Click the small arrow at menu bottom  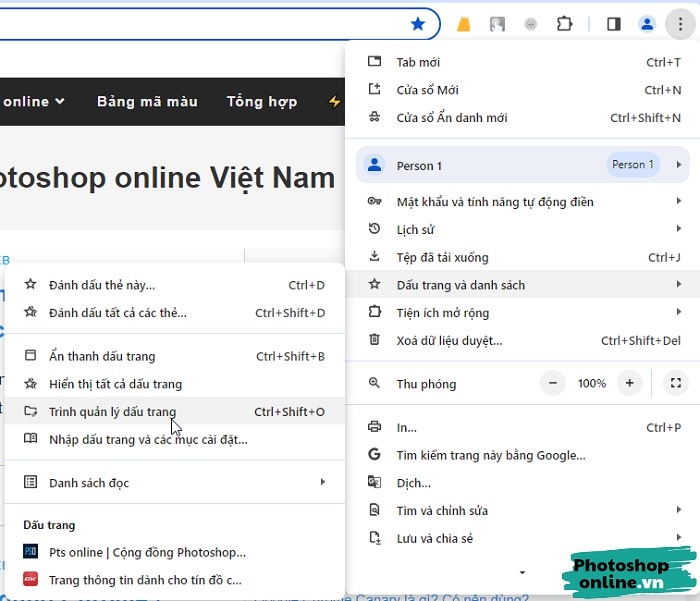pos(522,572)
